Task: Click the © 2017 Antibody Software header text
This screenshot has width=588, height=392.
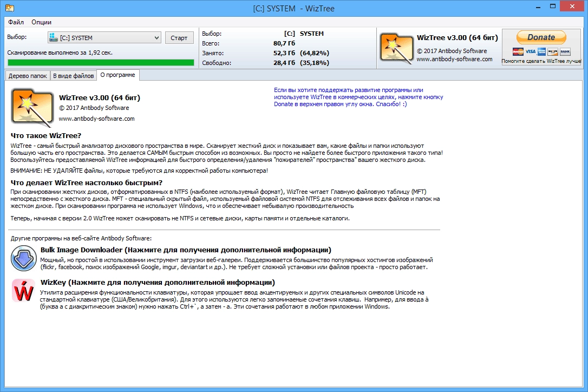Action: [x=452, y=51]
